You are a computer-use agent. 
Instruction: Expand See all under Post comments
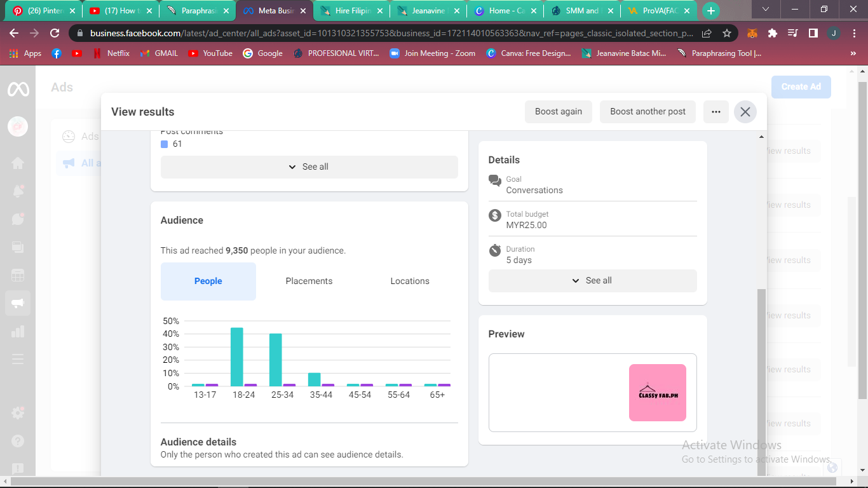309,167
